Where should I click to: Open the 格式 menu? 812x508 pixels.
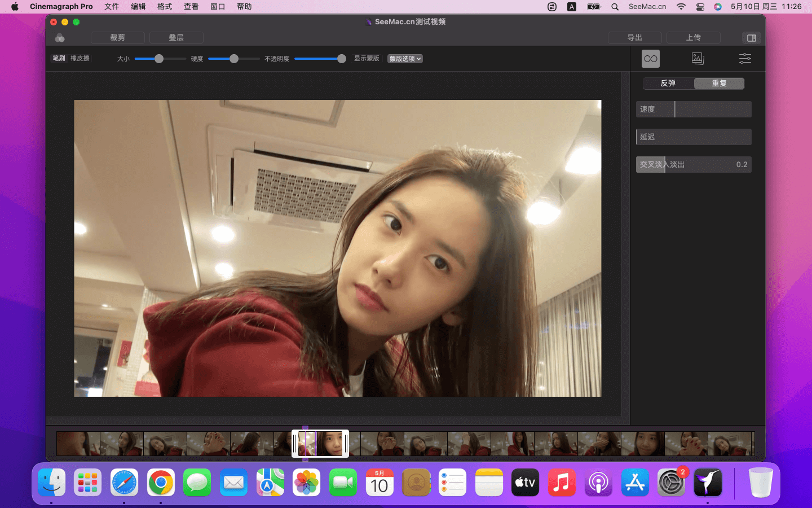[165, 7]
